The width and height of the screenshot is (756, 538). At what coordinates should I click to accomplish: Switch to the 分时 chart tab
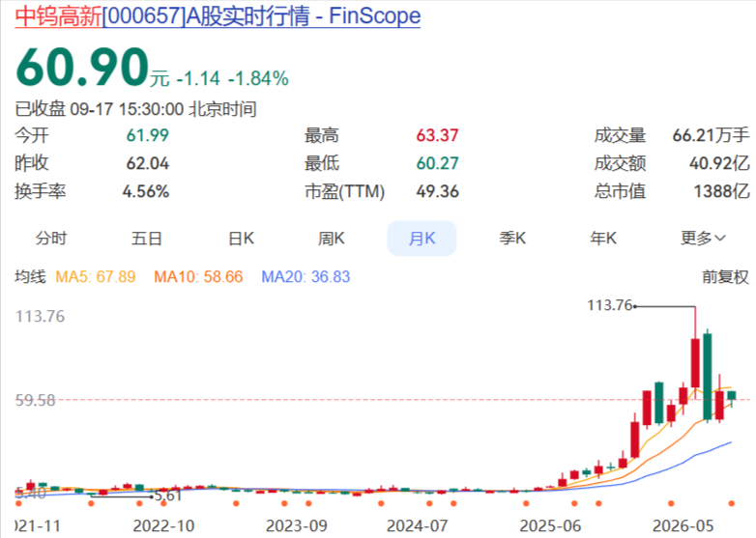[50, 239]
